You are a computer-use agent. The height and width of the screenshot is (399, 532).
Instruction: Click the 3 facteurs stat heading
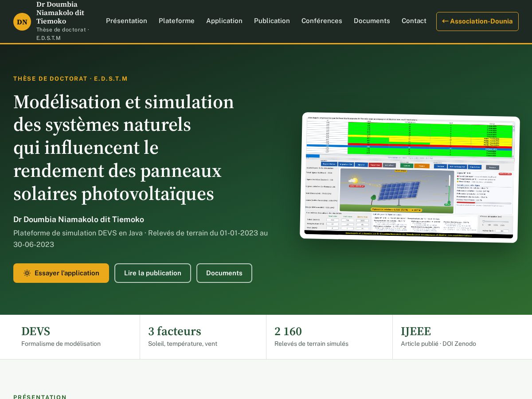click(175, 331)
